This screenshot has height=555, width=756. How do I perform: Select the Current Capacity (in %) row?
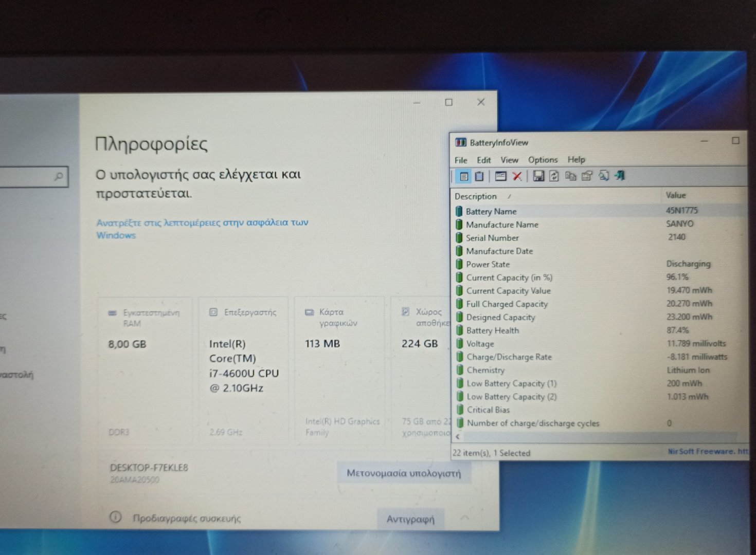click(x=600, y=277)
